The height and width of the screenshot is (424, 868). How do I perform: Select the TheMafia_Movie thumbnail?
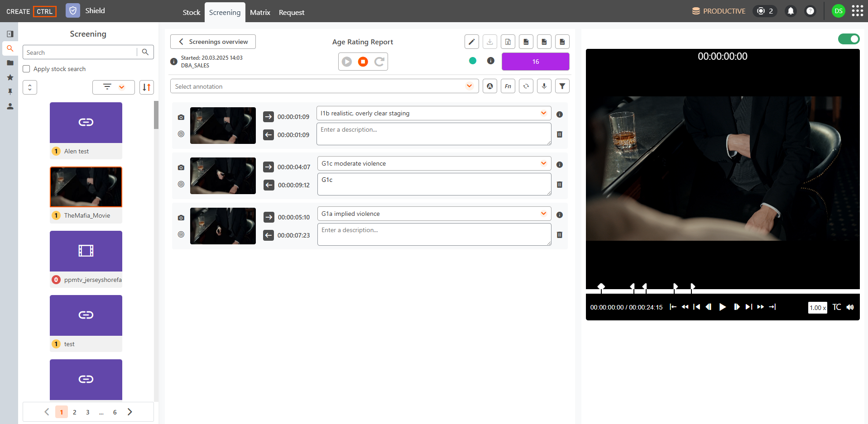coord(86,187)
